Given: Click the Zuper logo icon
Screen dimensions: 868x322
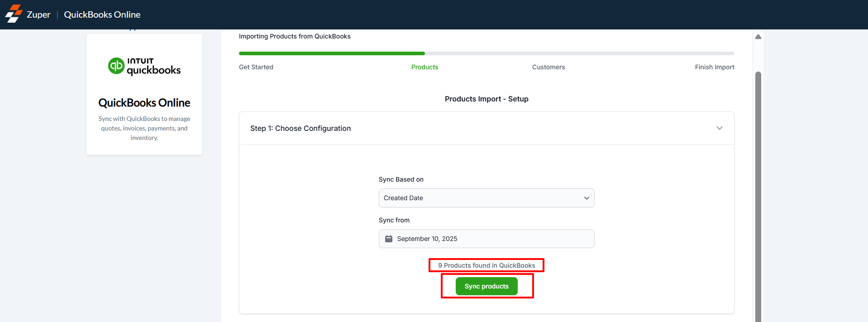Looking at the screenshot, I should click(14, 14).
